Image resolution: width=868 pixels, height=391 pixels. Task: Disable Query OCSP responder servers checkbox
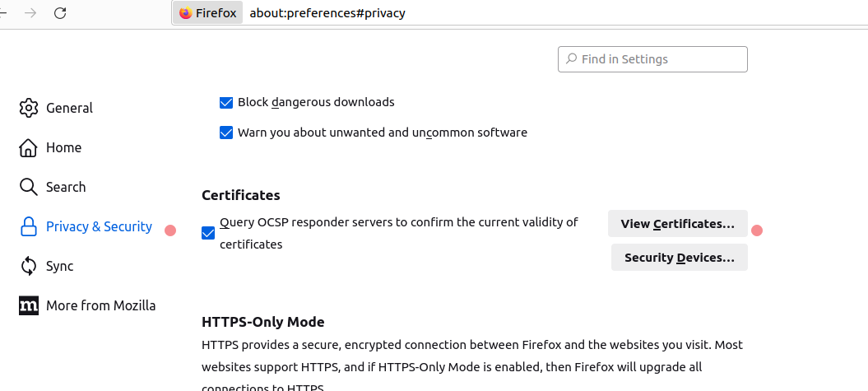[208, 233]
